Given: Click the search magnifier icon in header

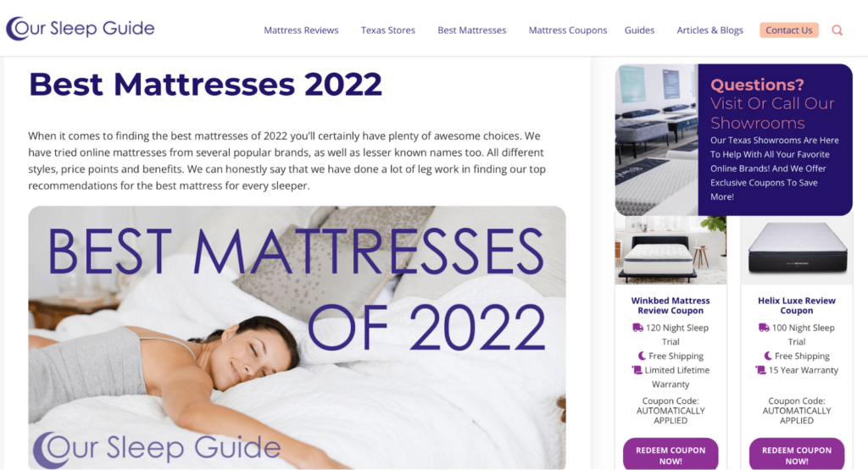Looking at the screenshot, I should point(837,30).
